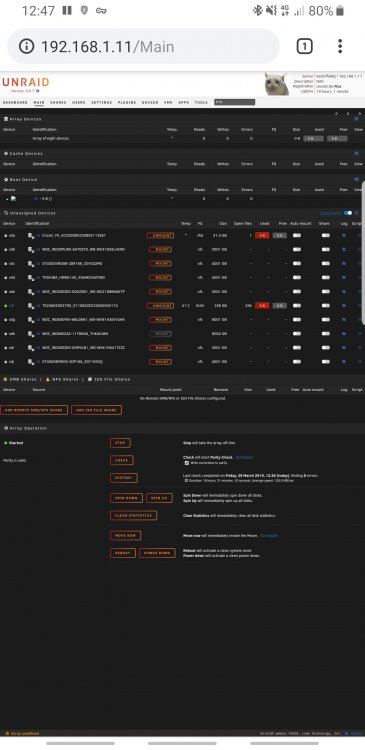Open the Tools tab
Image resolution: width=365 pixels, height=750 pixels.
click(x=201, y=102)
